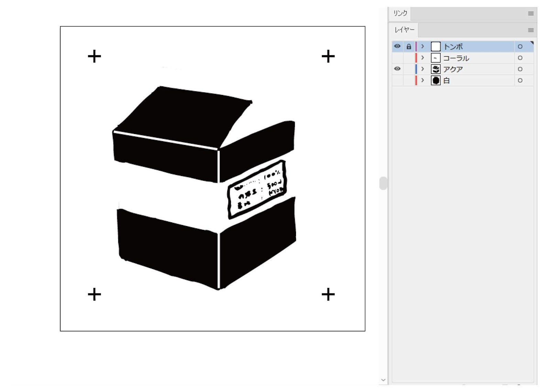This screenshot has height=392, width=550.
Task: Click the scroll down arrow beside canvas
Action: point(383,380)
